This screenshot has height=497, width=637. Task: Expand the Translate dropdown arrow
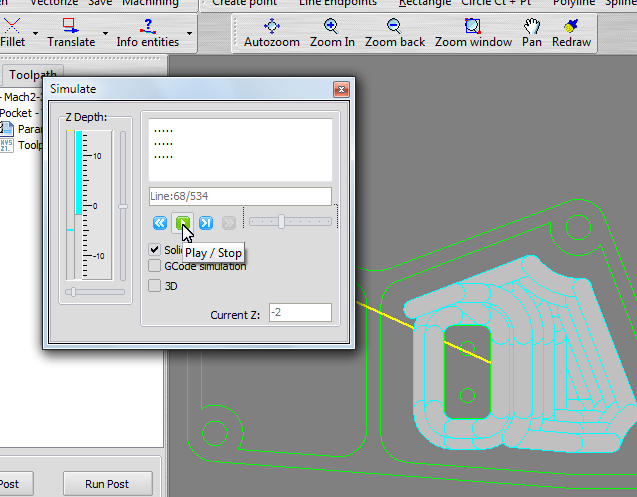coord(104,34)
